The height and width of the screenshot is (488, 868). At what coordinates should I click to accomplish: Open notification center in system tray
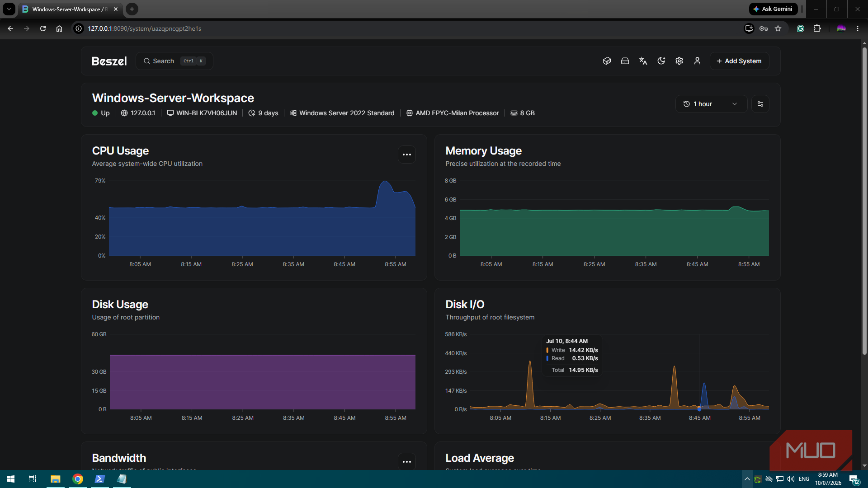click(x=854, y=479)
